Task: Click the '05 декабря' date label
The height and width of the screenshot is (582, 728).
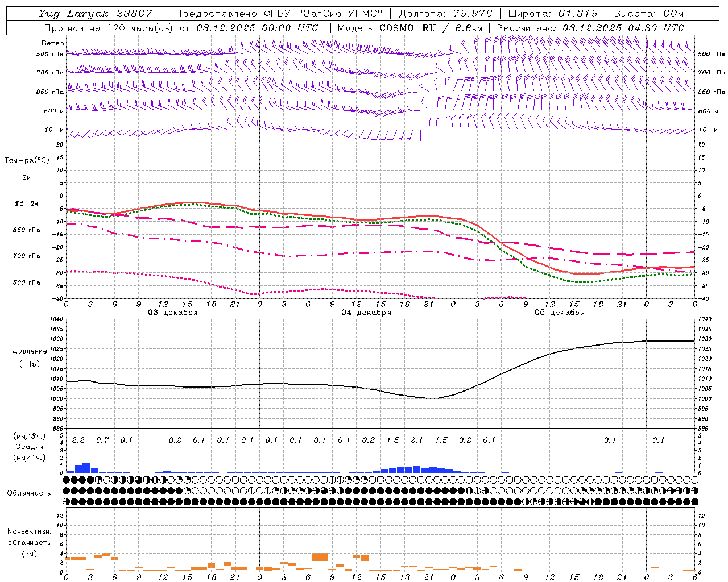Action: [560, 313]
